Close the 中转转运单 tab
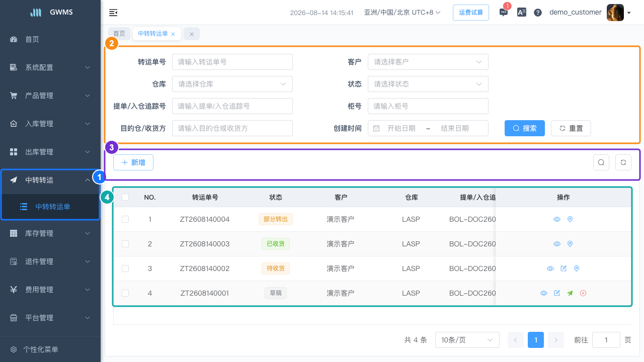The width and height of the screenshot is (644, 362). point(173,34)
